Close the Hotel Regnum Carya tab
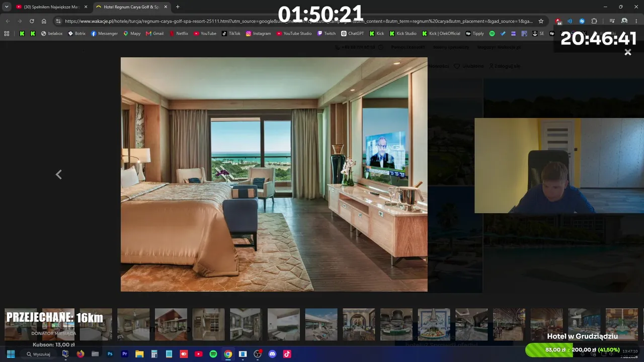 166,7
